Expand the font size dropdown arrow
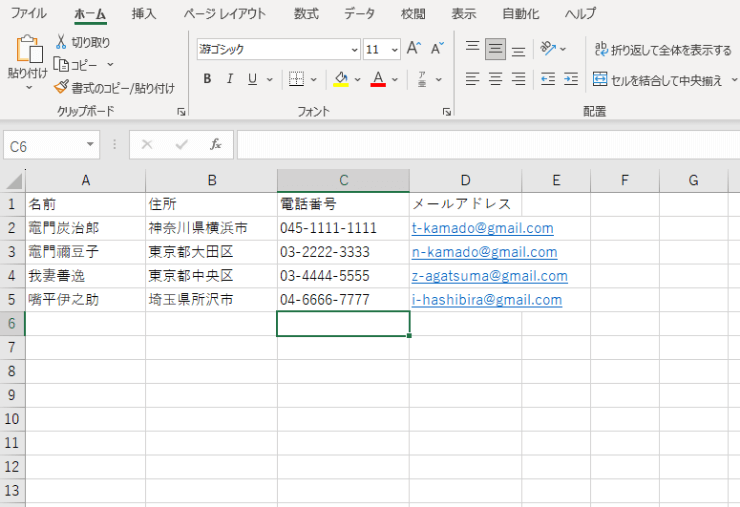 [394, 49]
